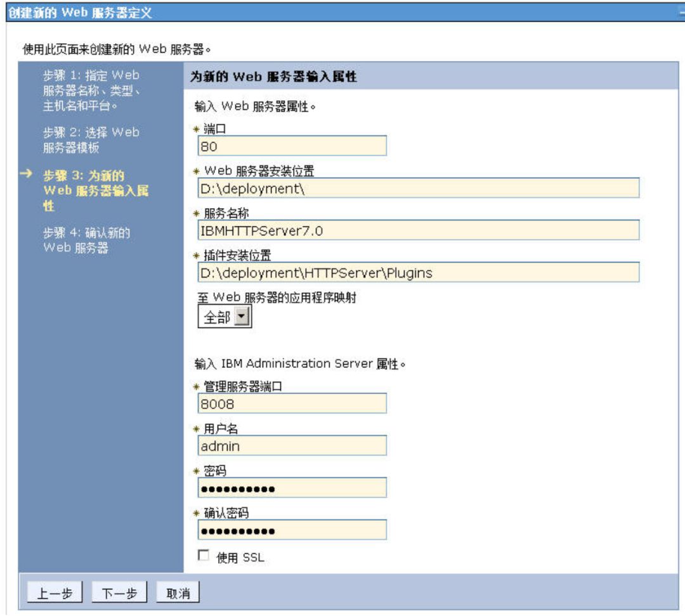Viewport: 685px width, 616px height.
Task: Go back with the 上一步 button
Action: click(x=55, y=593)
